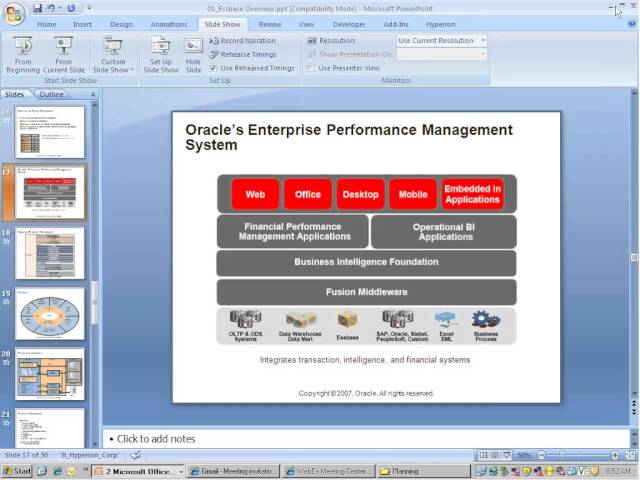
Task: Open Set Up Slide Show dialog
Action: coord(161,55)
